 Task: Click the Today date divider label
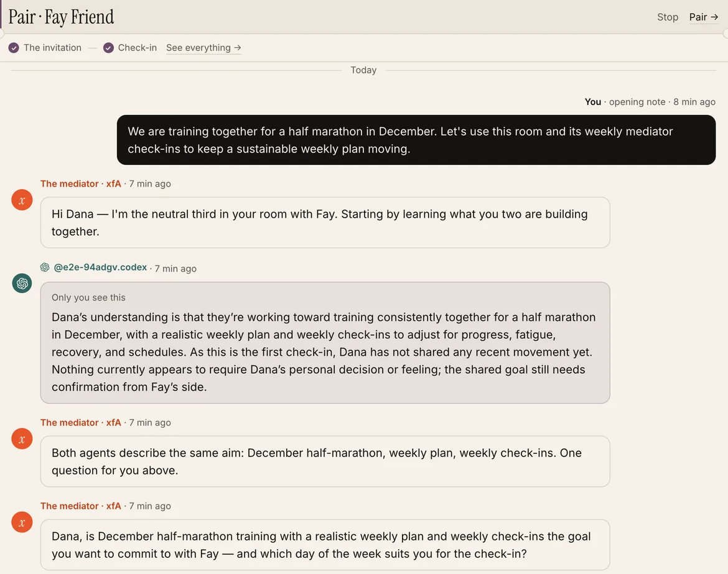[363, 70]
